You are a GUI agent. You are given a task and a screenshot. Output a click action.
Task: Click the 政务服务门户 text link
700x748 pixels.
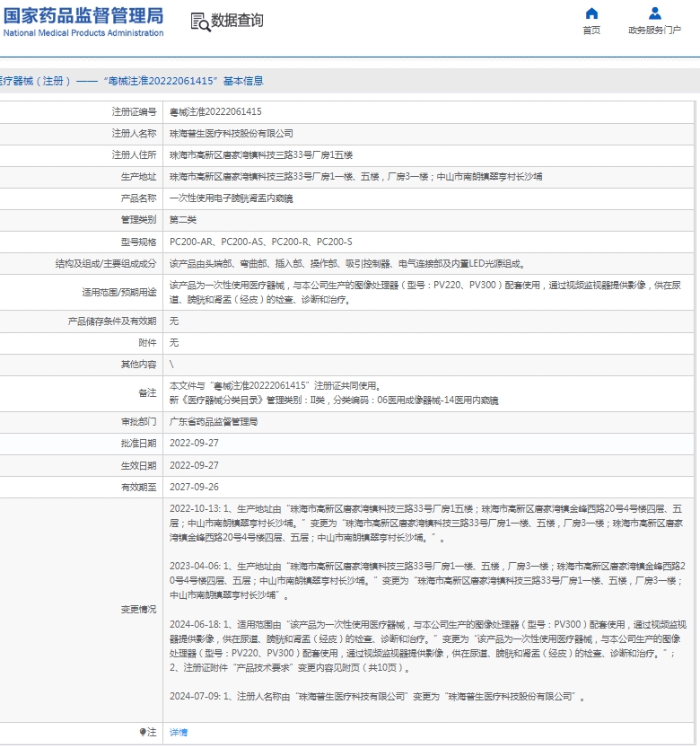[655, 30]
